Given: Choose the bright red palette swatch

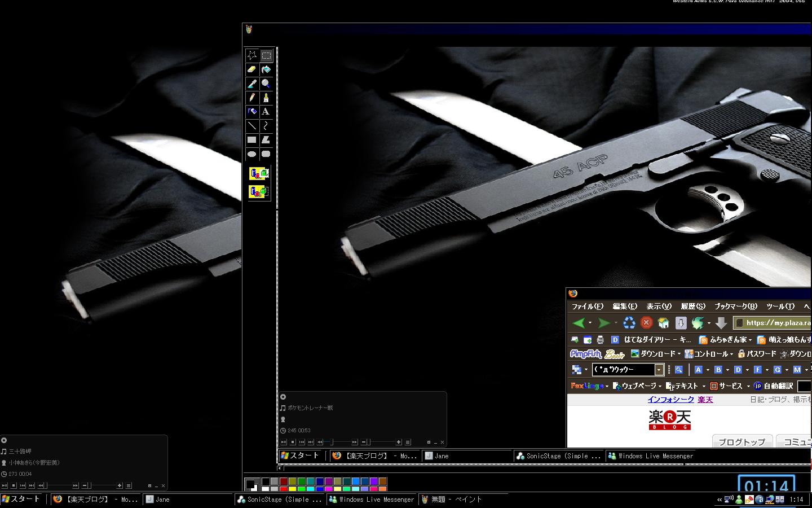Looking at the screenshot, I should click(x=283, y=489).
